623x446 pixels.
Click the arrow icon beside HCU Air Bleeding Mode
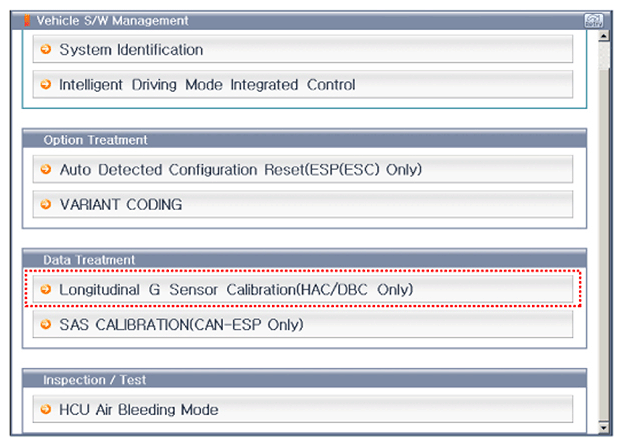(x=46, y=409)
